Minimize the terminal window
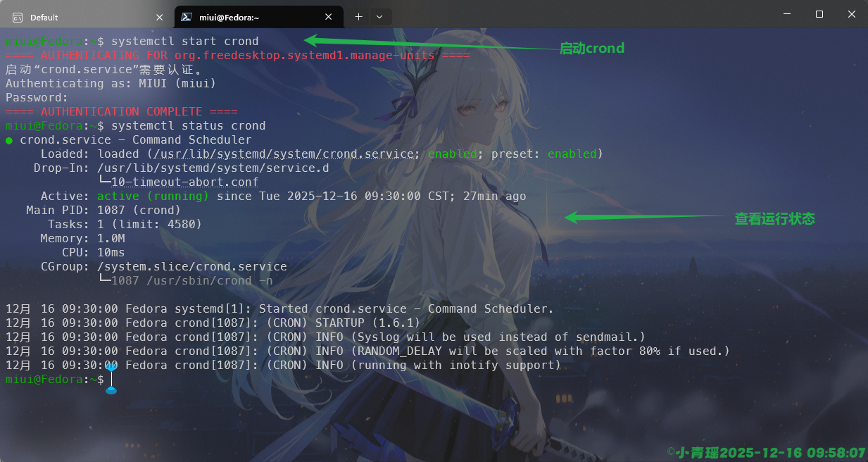Screen dimensions: 868x462 pyautogui.click(x=786, y=14)
